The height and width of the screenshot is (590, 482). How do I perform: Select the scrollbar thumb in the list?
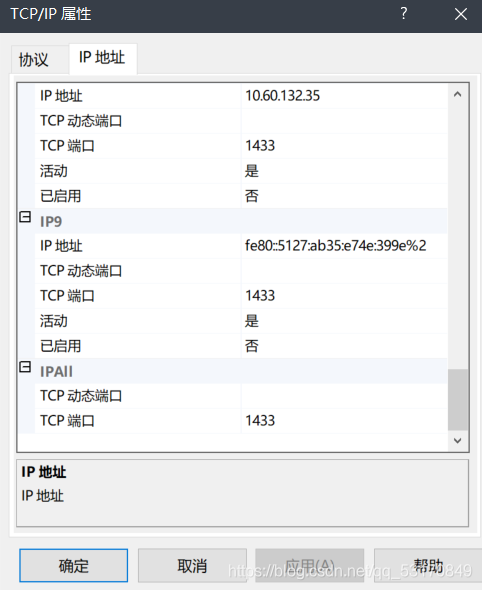458,400
